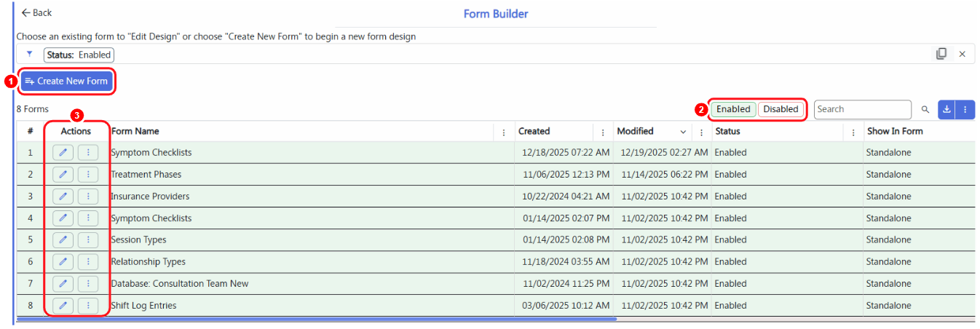
Task: Click the Relationship Types form name
Action: coord(148,262)
